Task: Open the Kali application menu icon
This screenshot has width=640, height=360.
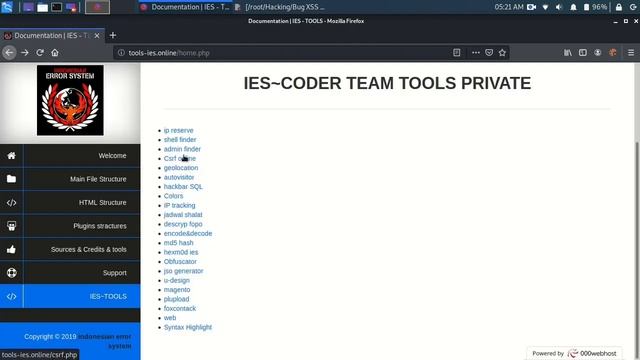Action: (x=7, y=7)
